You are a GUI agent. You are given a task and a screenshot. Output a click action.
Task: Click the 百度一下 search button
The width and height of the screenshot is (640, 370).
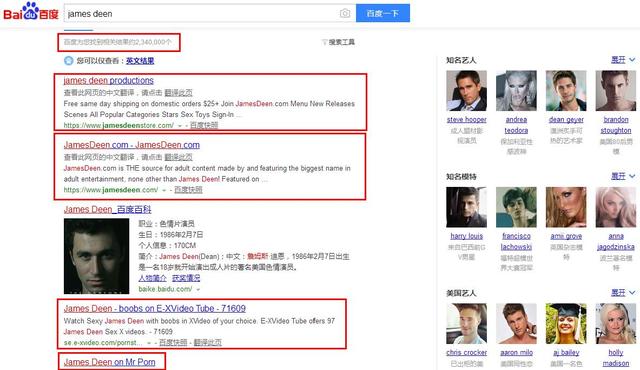click(382, 13)
